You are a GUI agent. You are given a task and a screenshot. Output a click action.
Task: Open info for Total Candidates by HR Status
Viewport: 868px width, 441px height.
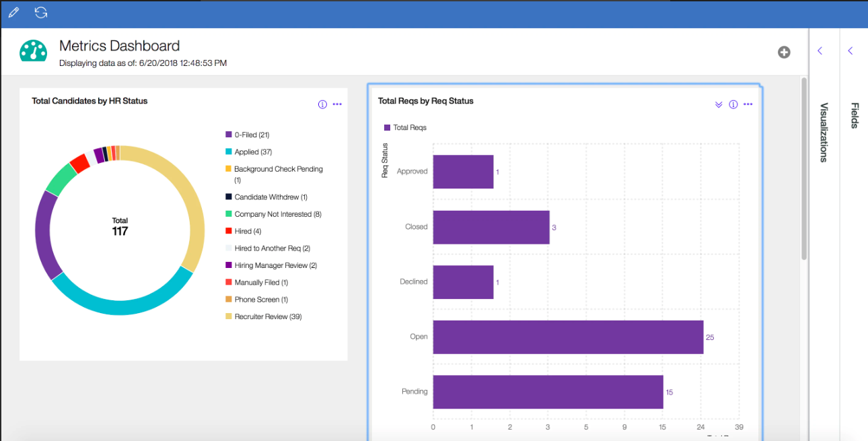tap(322, 104)
